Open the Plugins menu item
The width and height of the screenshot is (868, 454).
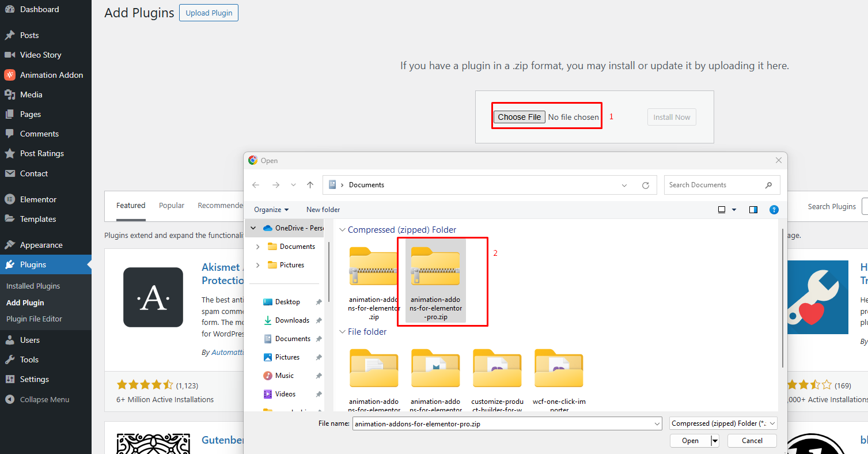pyautogui.click(x=46, y=264)
